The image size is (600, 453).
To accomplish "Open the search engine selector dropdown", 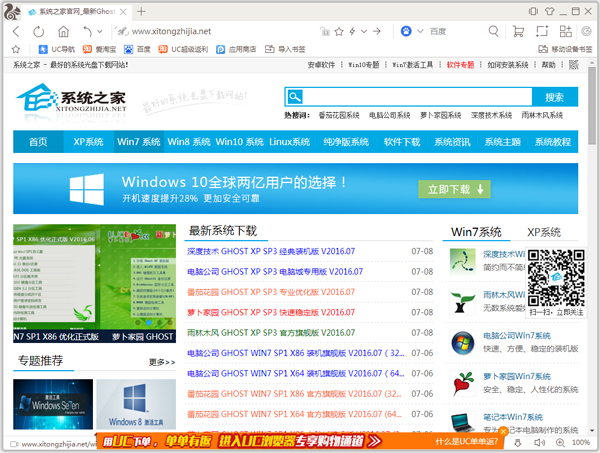I will pyautogui.click(x=420, y=31).
